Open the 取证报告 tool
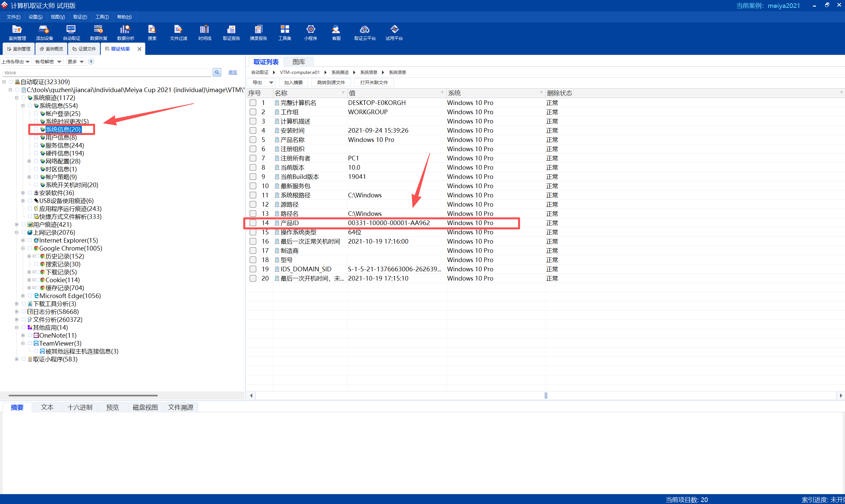845x504 pixels. (x=231, y=33)
